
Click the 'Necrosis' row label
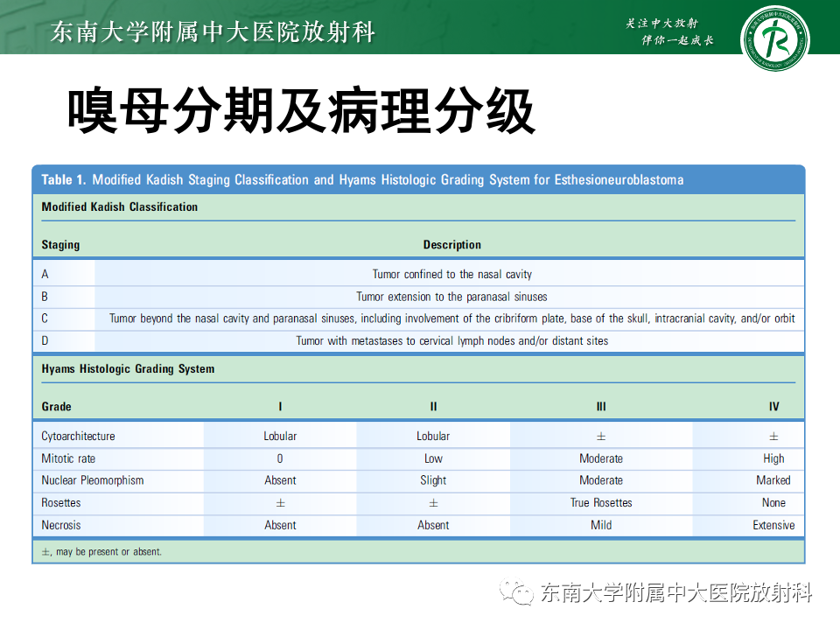pos(61,526)
